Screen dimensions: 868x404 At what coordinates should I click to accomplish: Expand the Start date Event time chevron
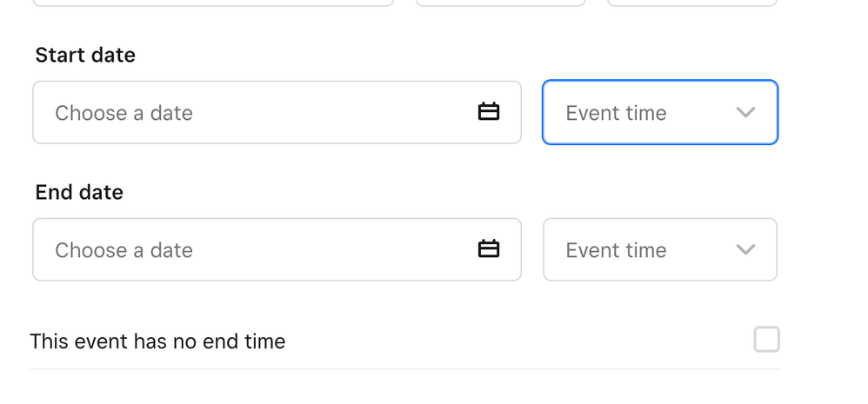point(745,112)
